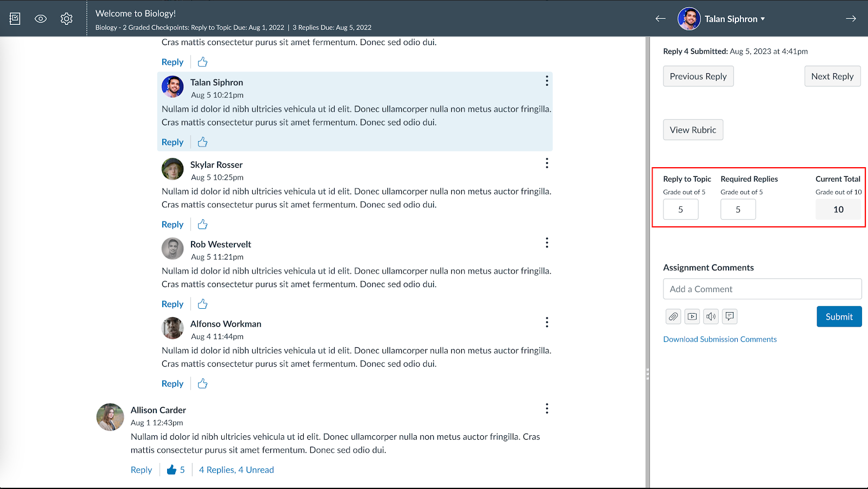
Task: Go to previous student with left arrow
Action: point(660,18)
